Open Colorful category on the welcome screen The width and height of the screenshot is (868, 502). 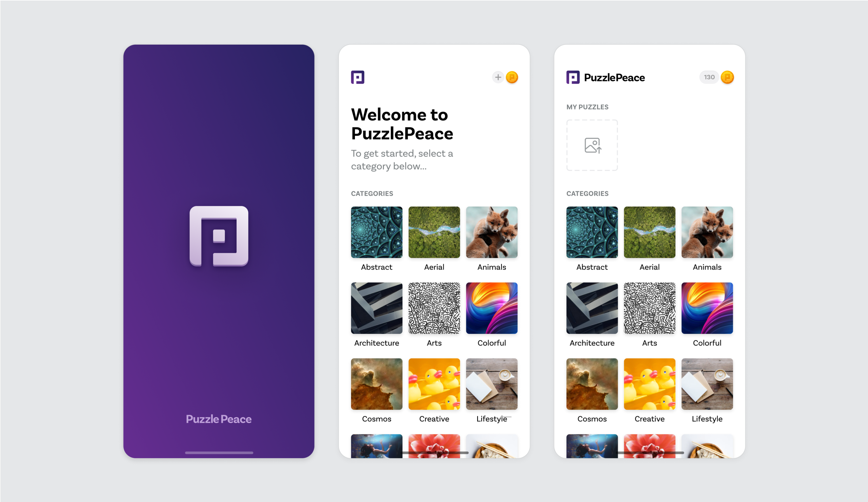pyautogui.click(x=491, y=308)
